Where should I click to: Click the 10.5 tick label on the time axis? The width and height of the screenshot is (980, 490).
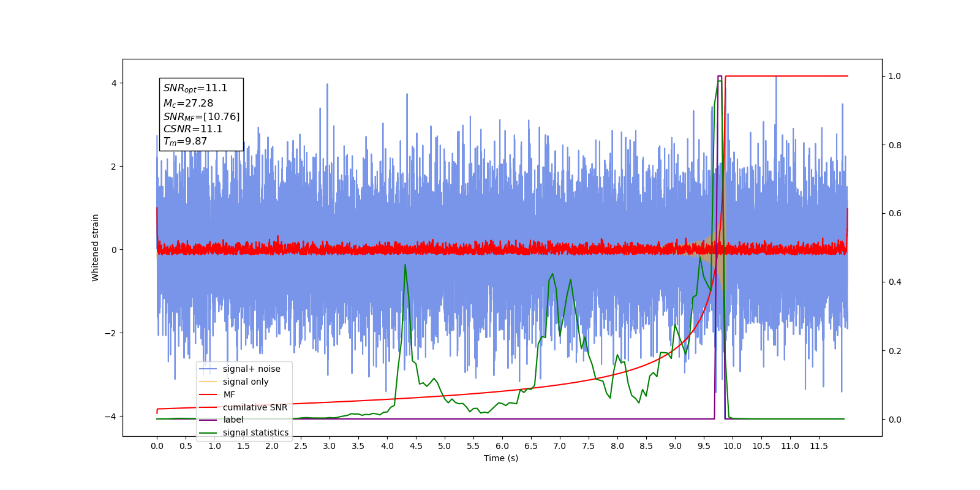(x=761, y=446)
